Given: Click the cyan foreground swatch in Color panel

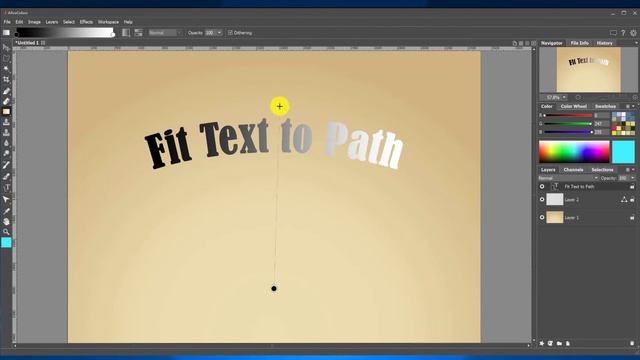Looking at the screenshot, I should click(x=623, y=151).
